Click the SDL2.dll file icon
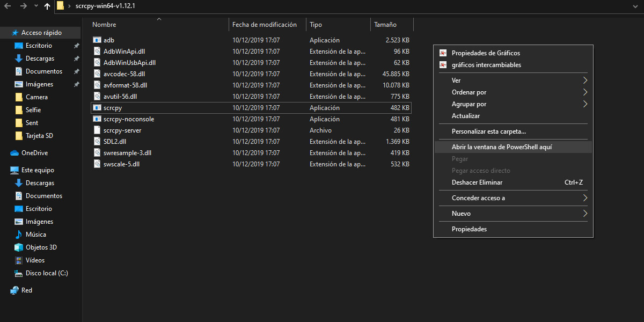644x322 pixels. [97, 142]
